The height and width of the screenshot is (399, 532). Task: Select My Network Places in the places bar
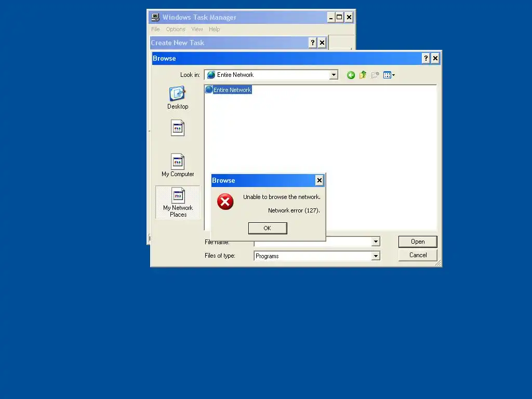(178, 202)
